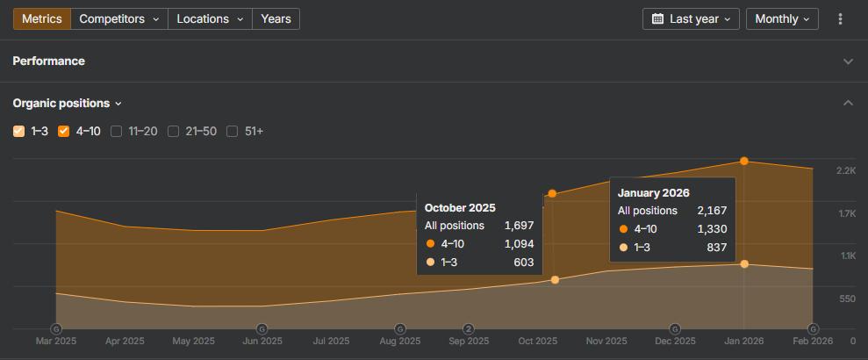Click the G marker at Mar 2025
Viewport: 868px width, 360px height.
point(57,329)
